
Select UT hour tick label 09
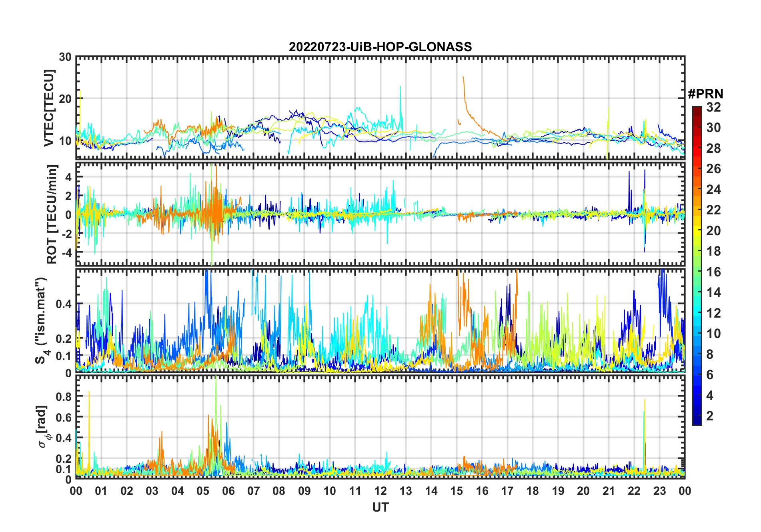(304, 491)
